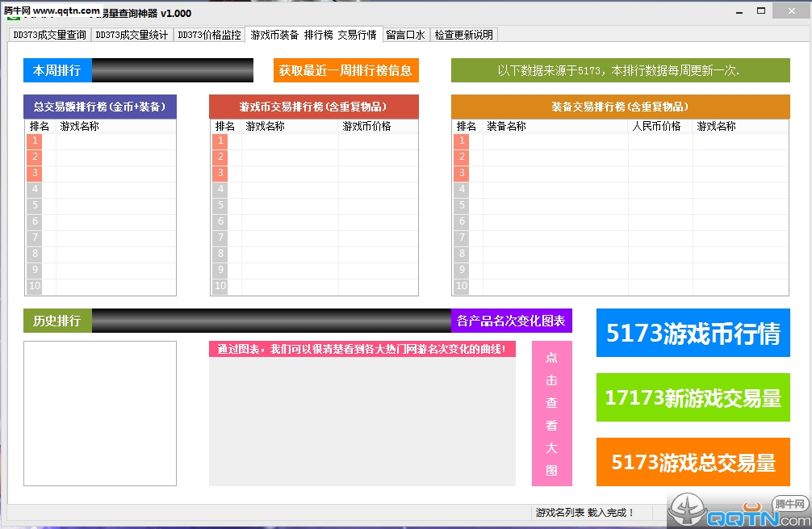Select rank 1 row in 装备交易 table
This screenshot has height=529, width=812.
point(621,141)
